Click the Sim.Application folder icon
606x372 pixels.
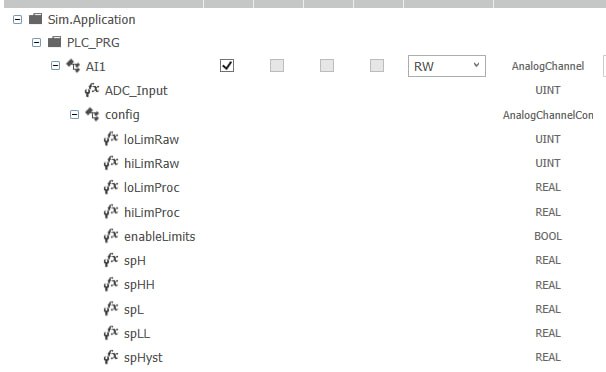click(x=36, y=19)
